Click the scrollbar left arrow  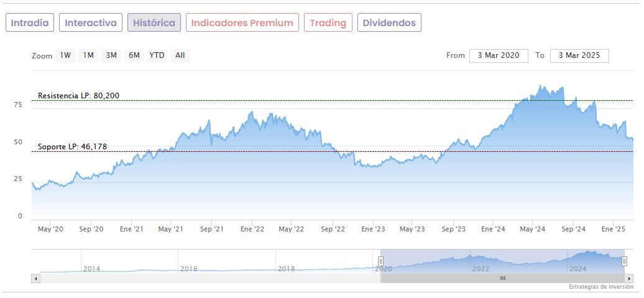pos(35,278)
